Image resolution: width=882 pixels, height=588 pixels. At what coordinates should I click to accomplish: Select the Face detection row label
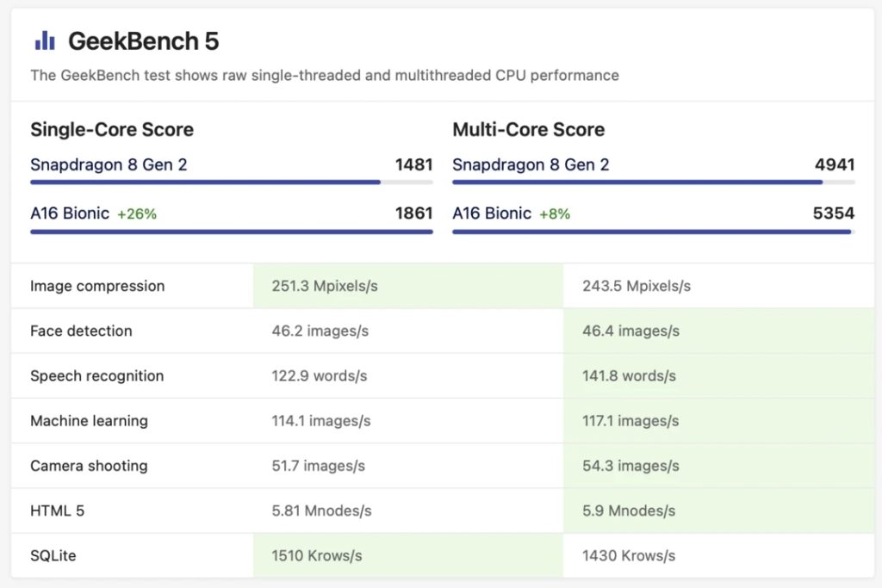click(81, 331)
